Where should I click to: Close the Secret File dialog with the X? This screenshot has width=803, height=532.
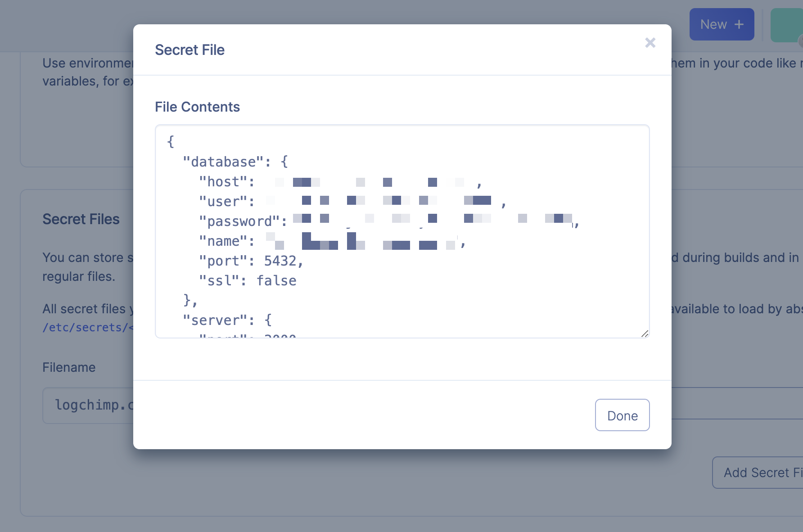pos(650,43)
